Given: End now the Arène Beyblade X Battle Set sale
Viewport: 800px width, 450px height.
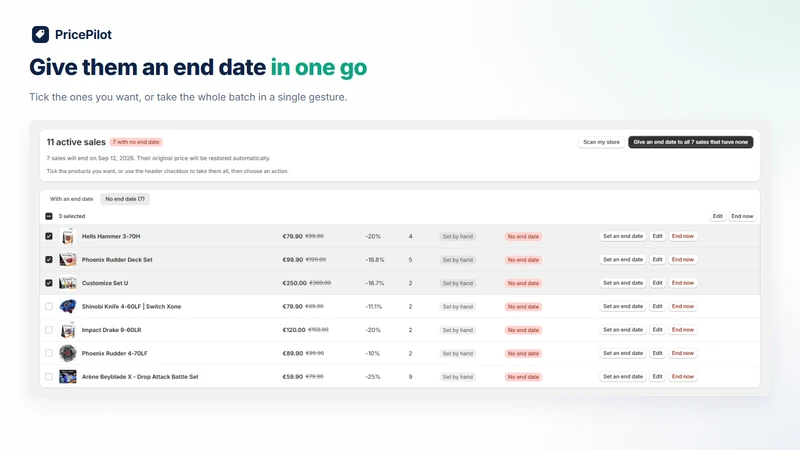Looking at the screenshot, I should click(683, 377).
